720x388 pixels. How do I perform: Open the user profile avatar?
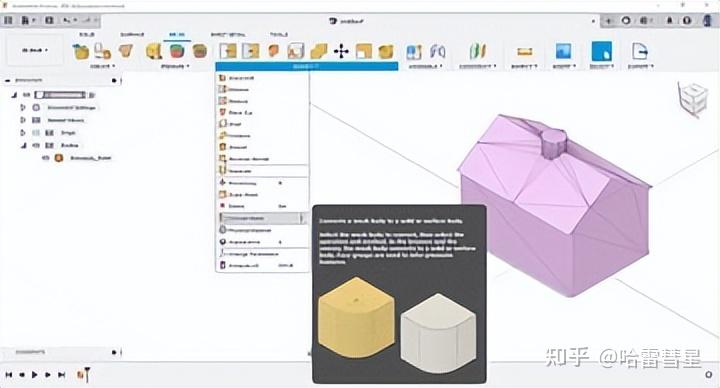(x=708, y=21)
